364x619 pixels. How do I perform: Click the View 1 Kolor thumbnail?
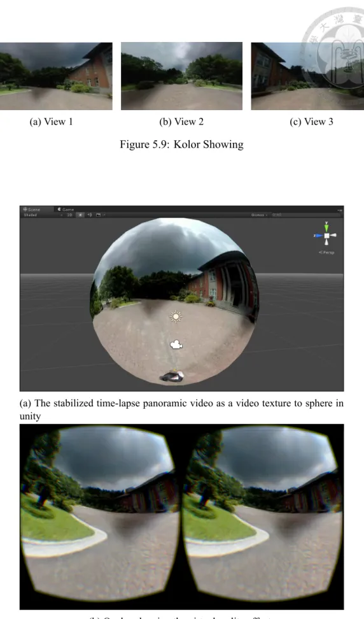[x=56, y=76]
